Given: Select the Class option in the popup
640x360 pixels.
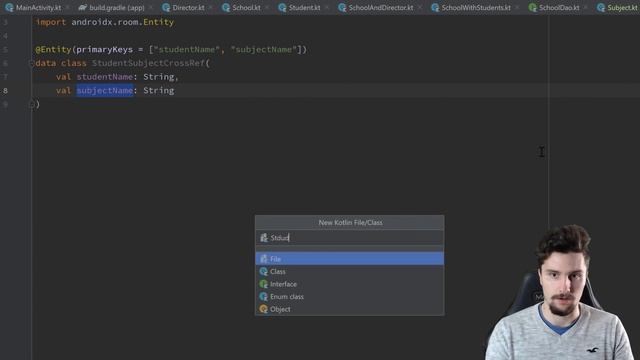Looking at the screenshot, I should (x=350, y=271).
